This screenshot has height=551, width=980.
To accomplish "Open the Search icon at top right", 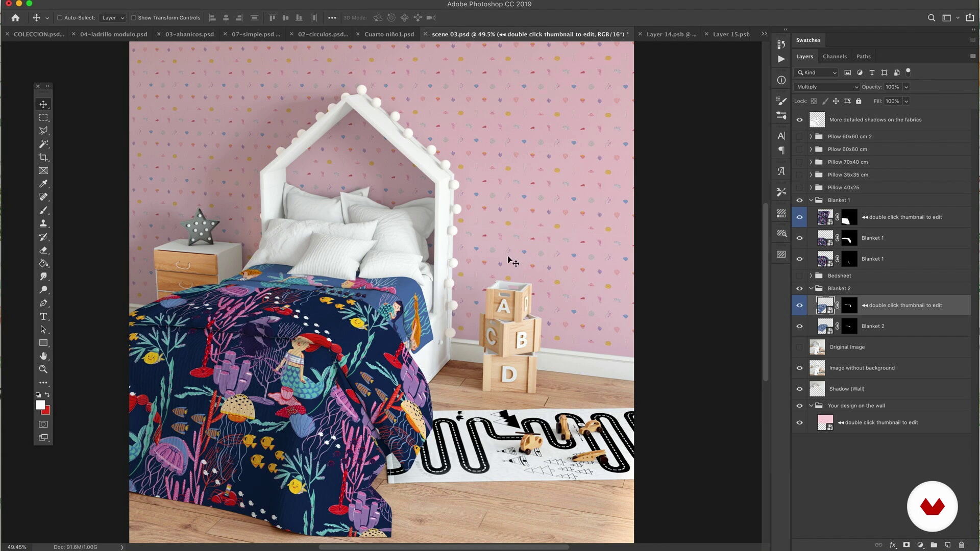I will click(932, 18).
